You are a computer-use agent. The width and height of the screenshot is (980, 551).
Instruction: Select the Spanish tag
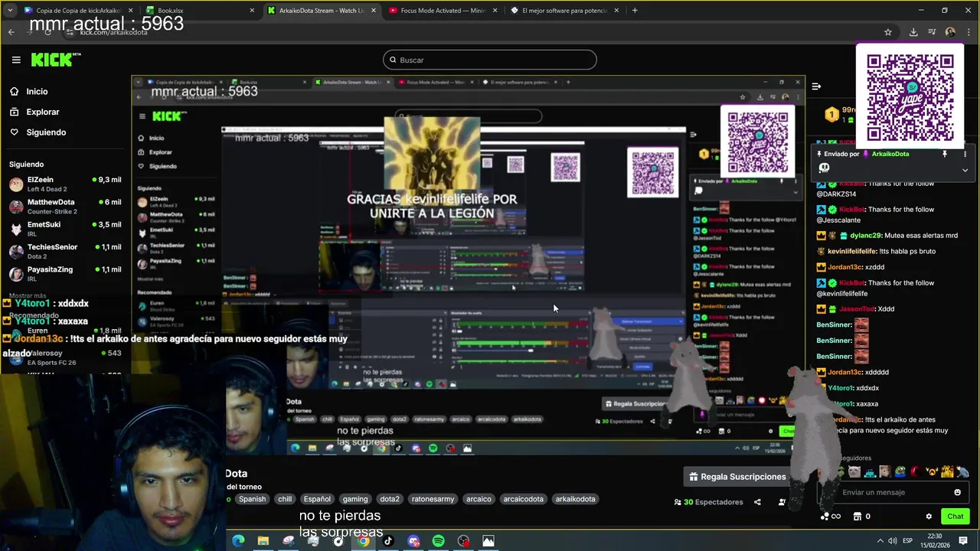[252, 499]
